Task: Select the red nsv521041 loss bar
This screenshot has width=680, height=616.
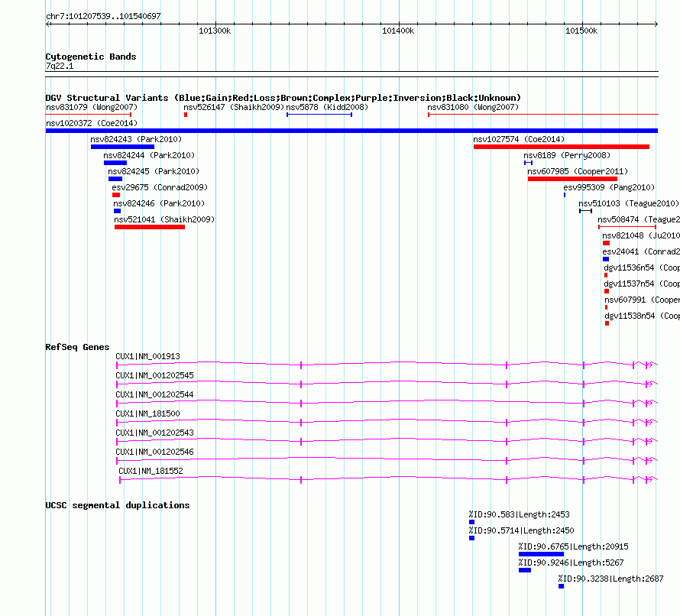Action: pyautogui.click(x=150, y=227)
